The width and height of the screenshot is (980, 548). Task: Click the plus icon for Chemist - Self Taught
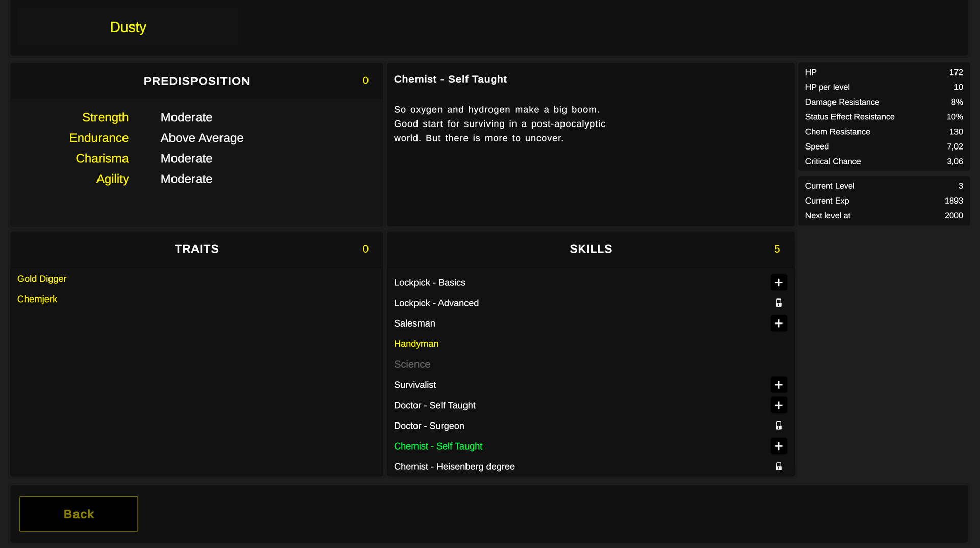coord(779,446)
